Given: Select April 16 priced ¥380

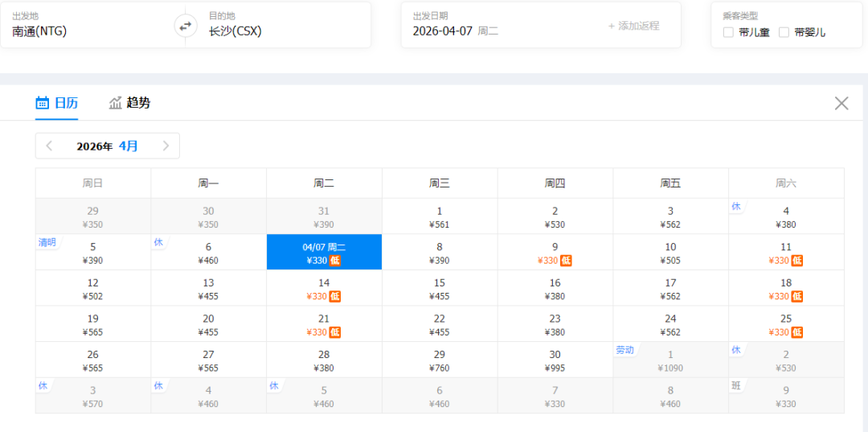Looking at the screenshot, I should pos(555,288).
